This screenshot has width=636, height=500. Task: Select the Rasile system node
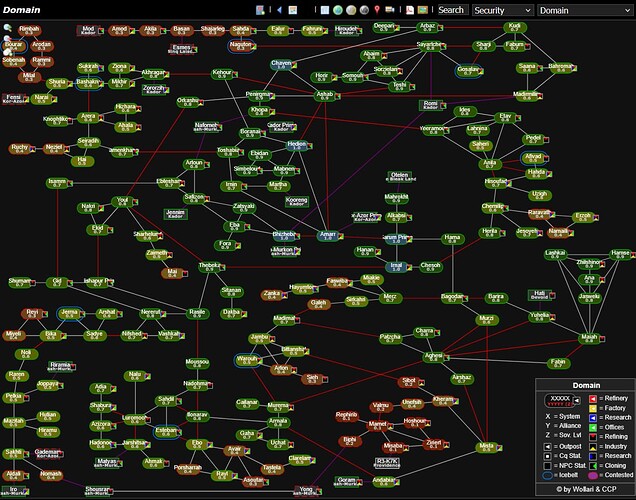click(x=197, y=313)
